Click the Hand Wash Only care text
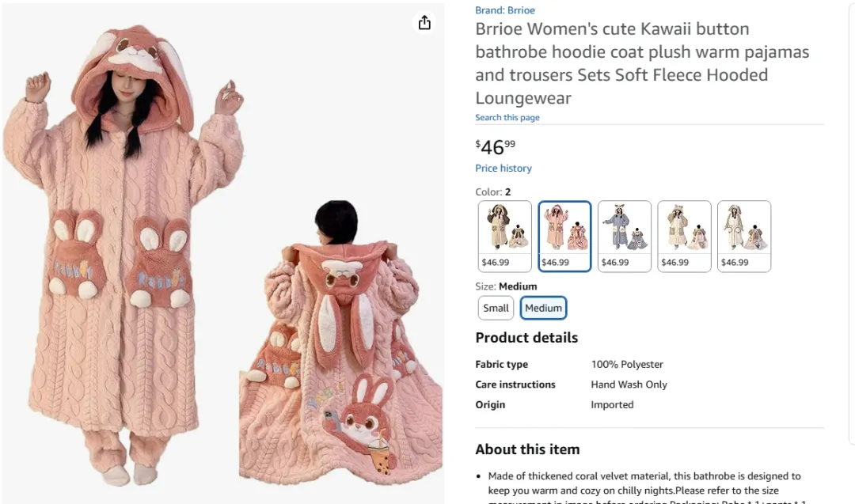855x504 pixels. [x=629, y=385]
